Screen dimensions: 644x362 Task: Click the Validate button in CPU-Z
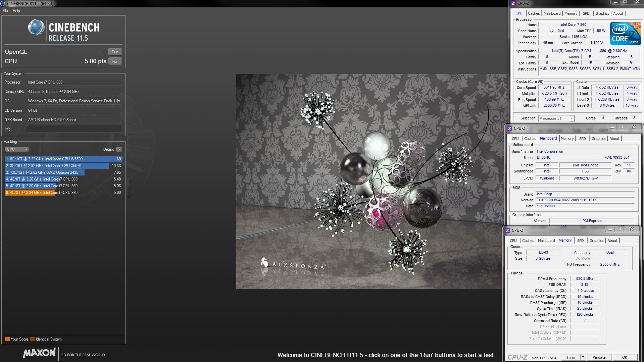click(x=599, y=357)
